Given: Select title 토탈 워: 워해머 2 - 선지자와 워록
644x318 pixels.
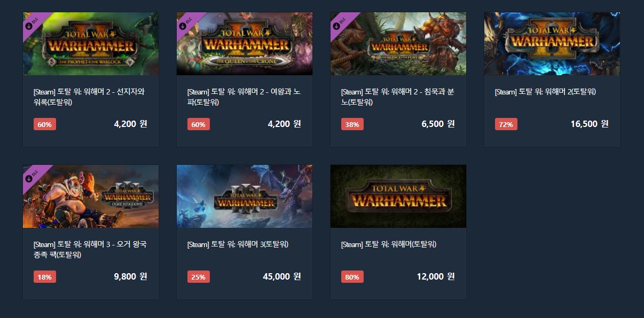Looking at the screenshot, I should click(89, 97).
